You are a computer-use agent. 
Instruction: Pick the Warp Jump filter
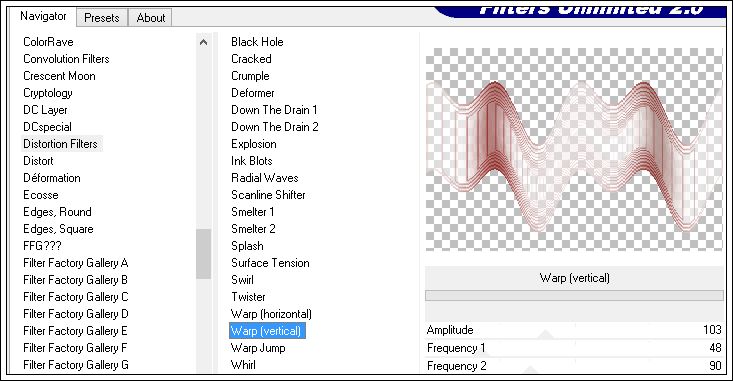click(258, 348)
